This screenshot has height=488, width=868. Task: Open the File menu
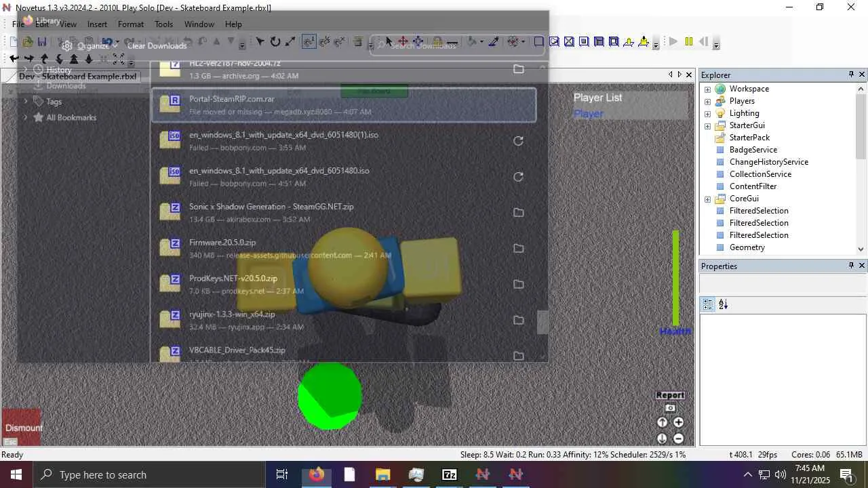click(x=18, y=24)
